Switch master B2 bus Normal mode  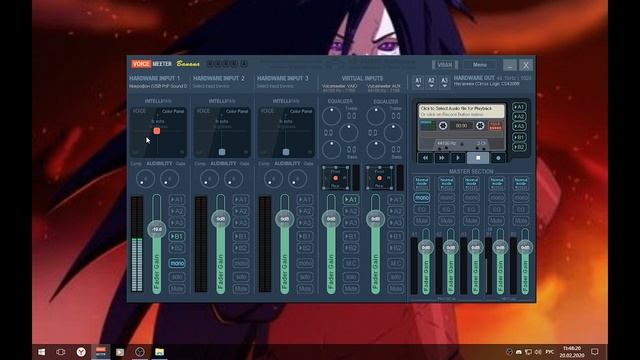[521, 182]
